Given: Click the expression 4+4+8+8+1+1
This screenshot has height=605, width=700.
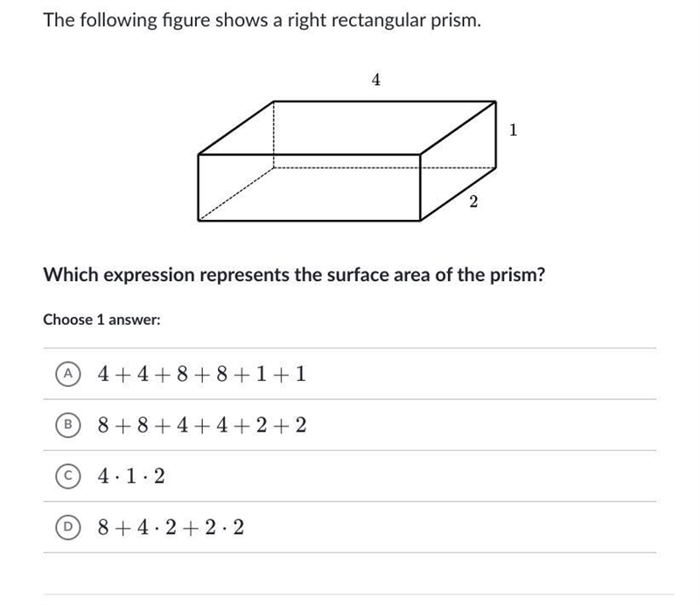Looking at the screenshot, I should 202,374.
